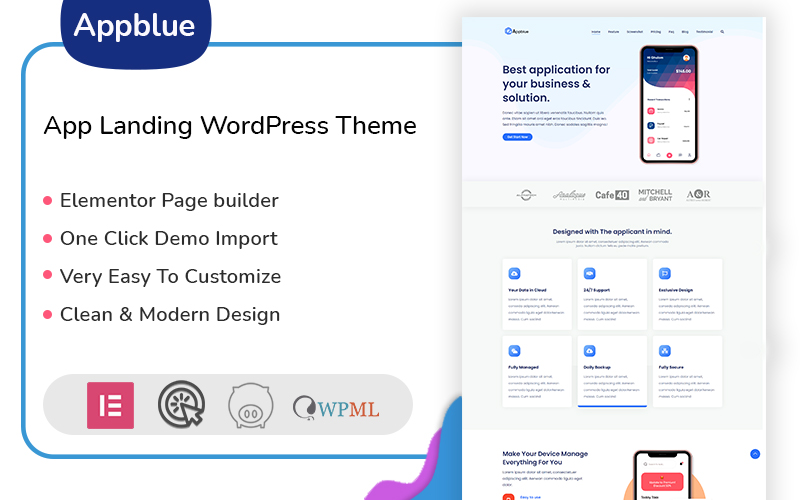Click the red promo banner on lower phone
The height and width of the screenshot is (500, 800).
662,482
